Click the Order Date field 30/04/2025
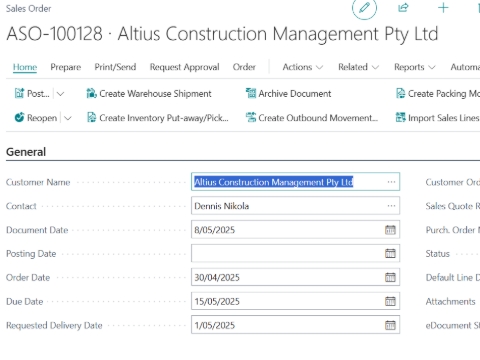This screenshot has width=480, height=360. (x=295, y=277)
